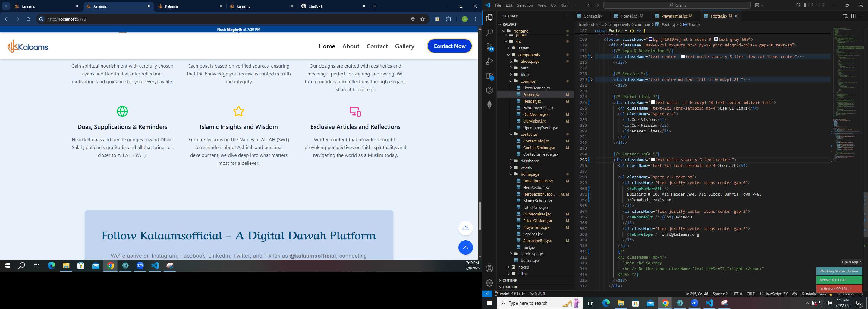Toggle the Secondary Side Bar in VS Code

(x=822, y=5)
